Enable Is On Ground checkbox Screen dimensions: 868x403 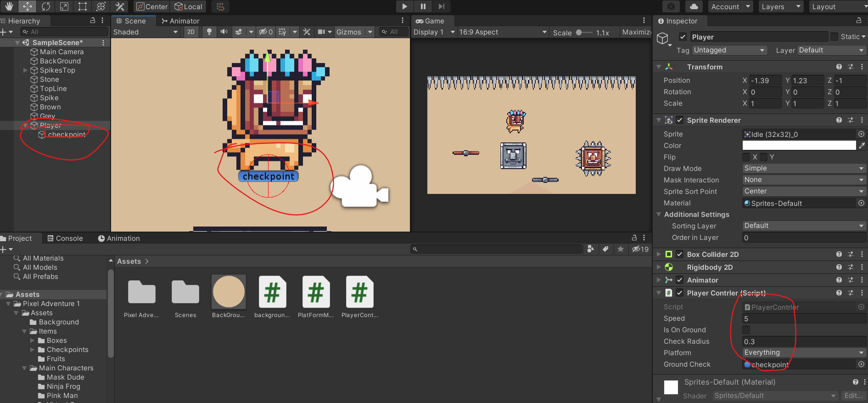[x=746, y=330]
